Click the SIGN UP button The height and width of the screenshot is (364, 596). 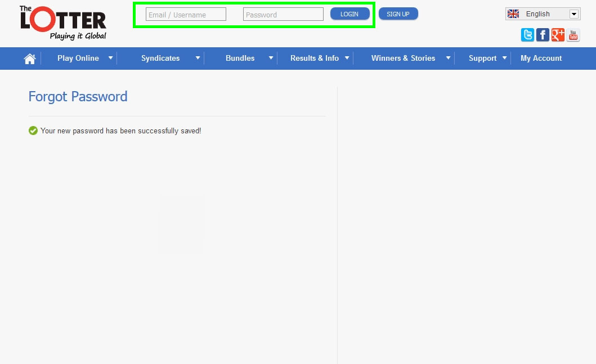(x=398, y=14)
